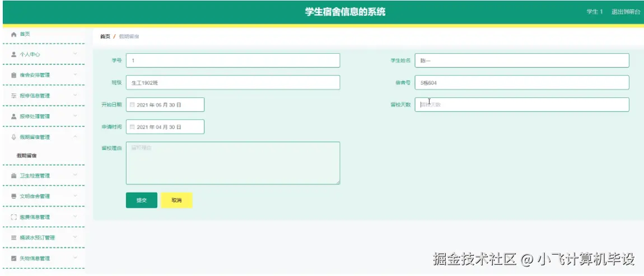Image resolution: width=644 pixels, height=276 pixels.
Task: Click the list icon for 桶装水预订管理
Action: point(13,237)
